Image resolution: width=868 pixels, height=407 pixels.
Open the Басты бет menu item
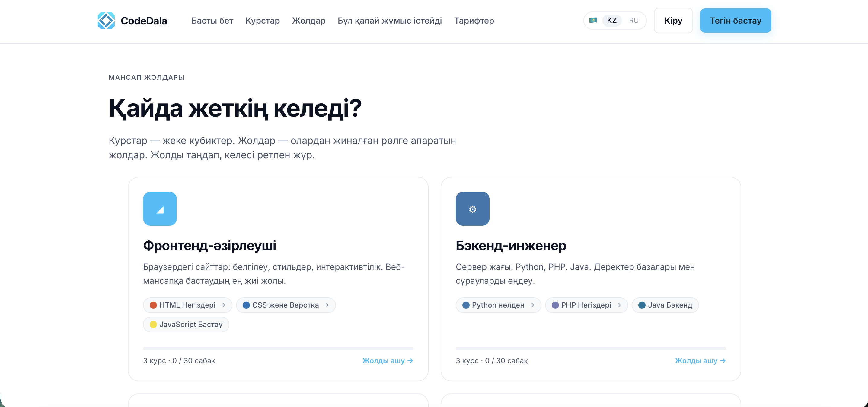click(212, 21)
